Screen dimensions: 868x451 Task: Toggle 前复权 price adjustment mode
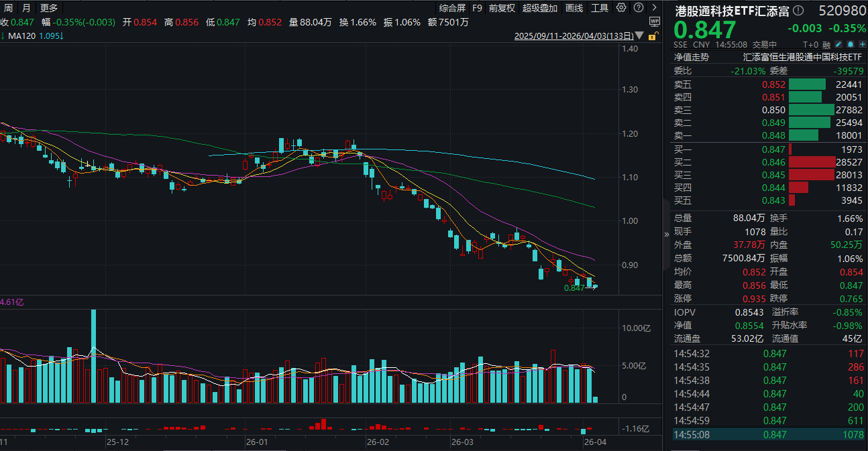click(502, 8)
